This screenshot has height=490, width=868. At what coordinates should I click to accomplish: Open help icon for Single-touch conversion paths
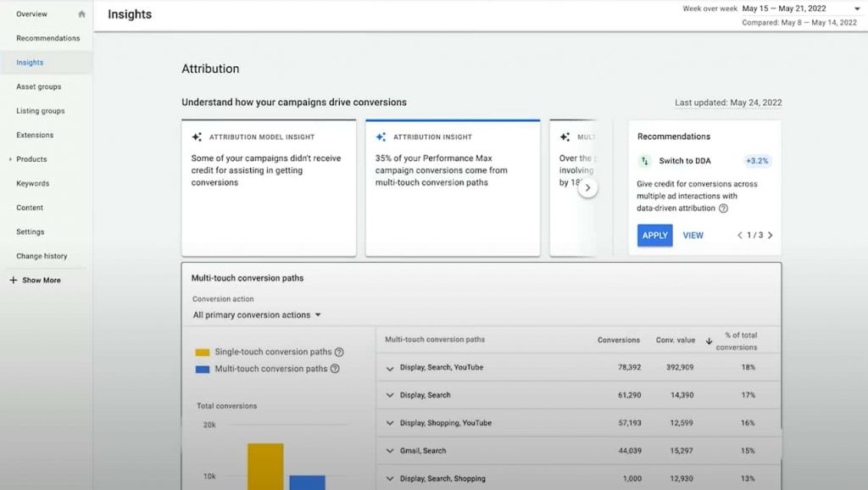click(339, 352)
